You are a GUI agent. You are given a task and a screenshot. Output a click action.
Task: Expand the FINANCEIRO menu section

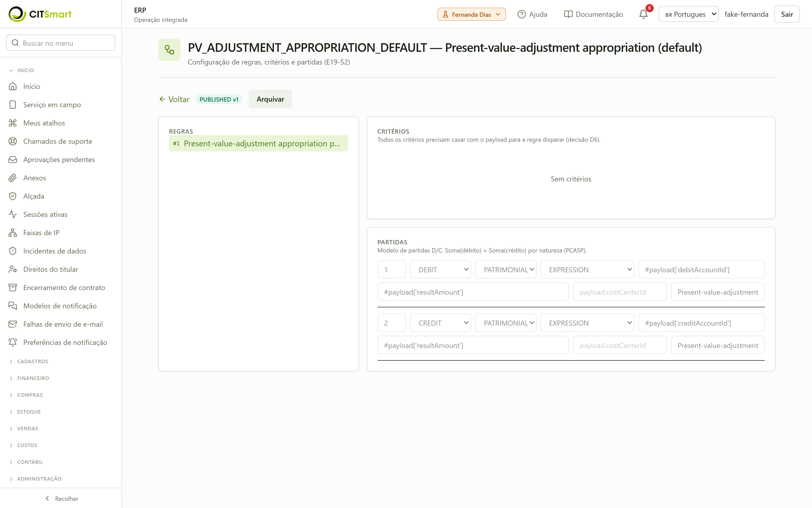click(33, 378)
